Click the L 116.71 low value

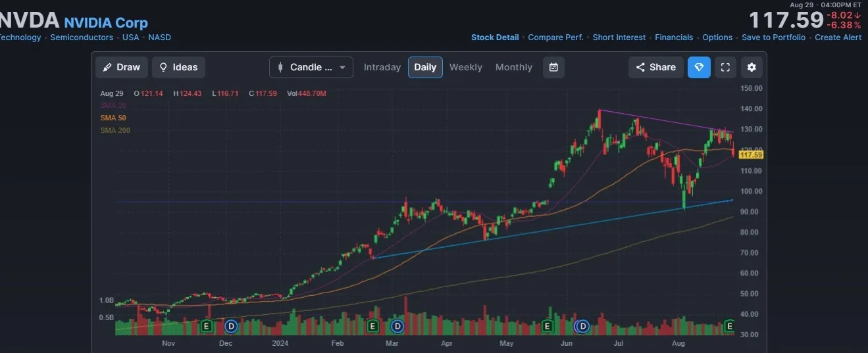click(226, 93)
